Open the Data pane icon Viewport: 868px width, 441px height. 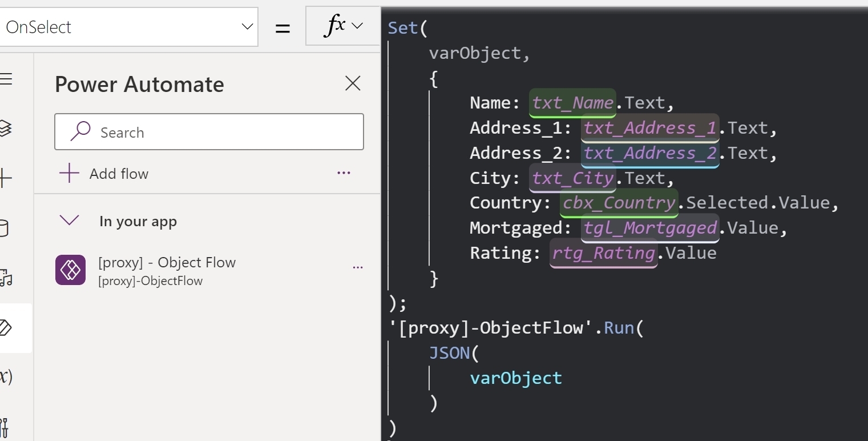7,227
